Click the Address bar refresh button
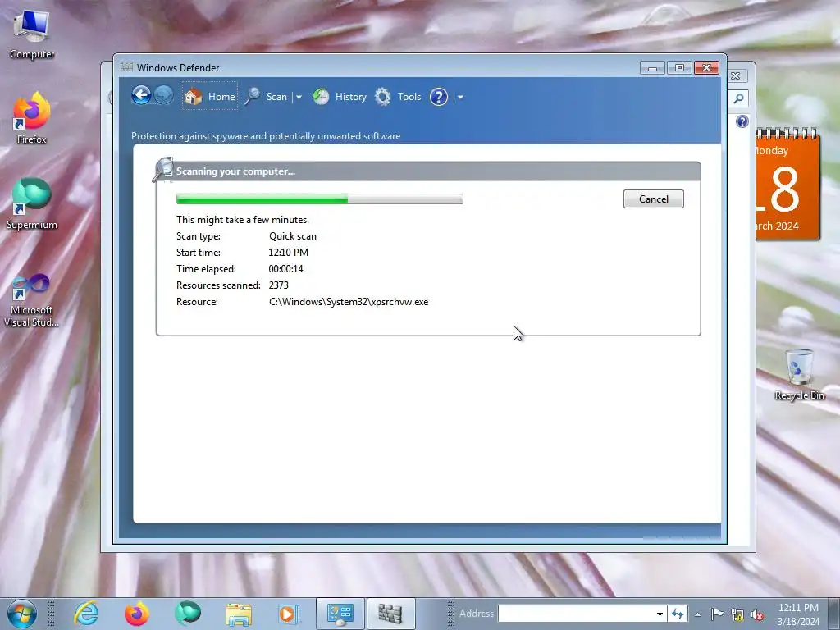This screenshot has width=840, height=630. [678, 614]
